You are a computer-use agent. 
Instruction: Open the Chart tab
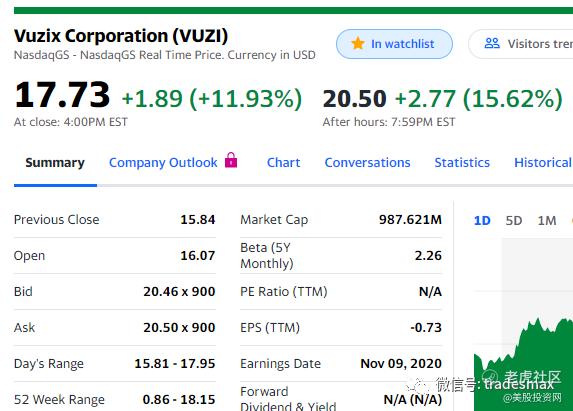coord(284,163)
